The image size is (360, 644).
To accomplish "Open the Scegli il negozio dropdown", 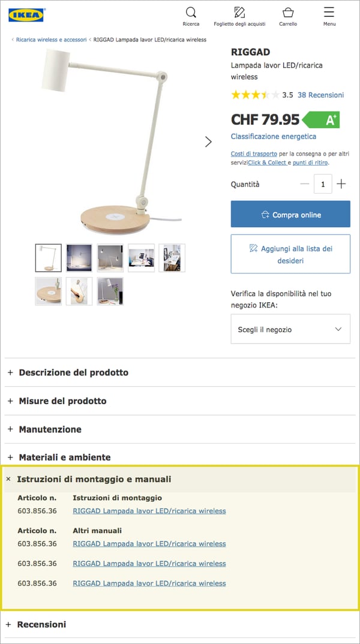I will click(x=290, y=329).
